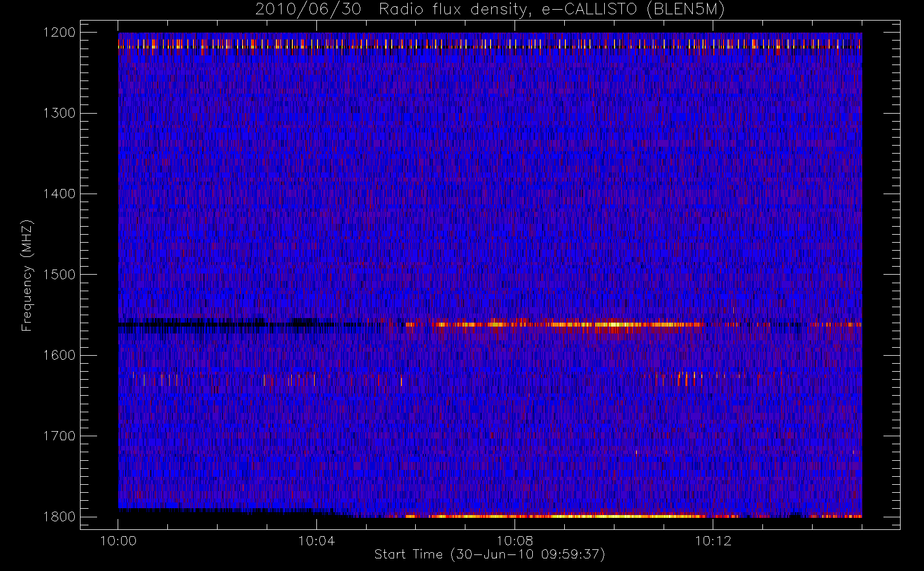This screenshot has width=924, height=571.
Task: Click the 1600 frequency tick label
Action: (59, 355)
